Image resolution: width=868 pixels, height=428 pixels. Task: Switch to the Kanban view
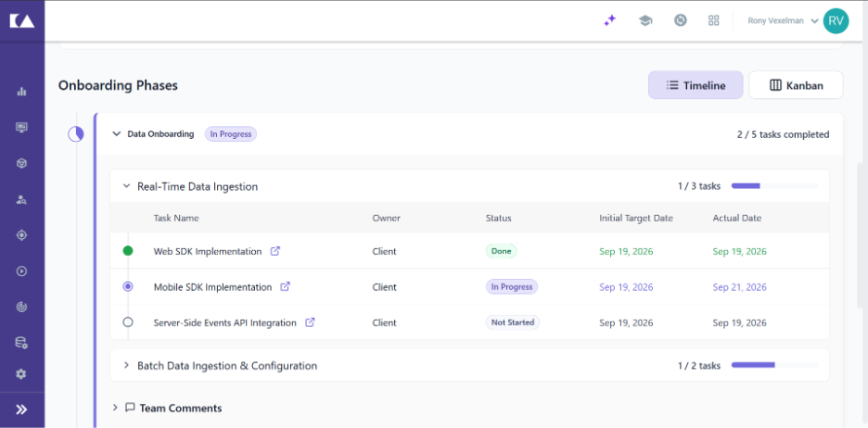click(796, 85)
